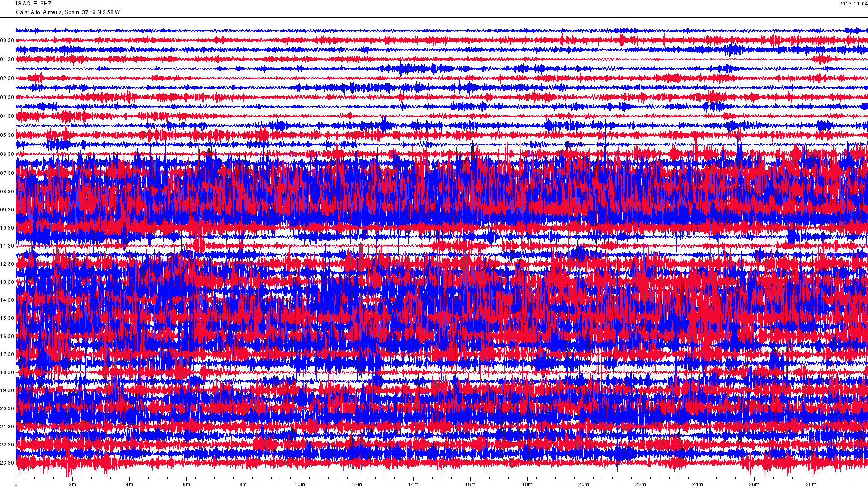Select the 05:30 time row label
The image size is (868, 488).
click(7, 136)
